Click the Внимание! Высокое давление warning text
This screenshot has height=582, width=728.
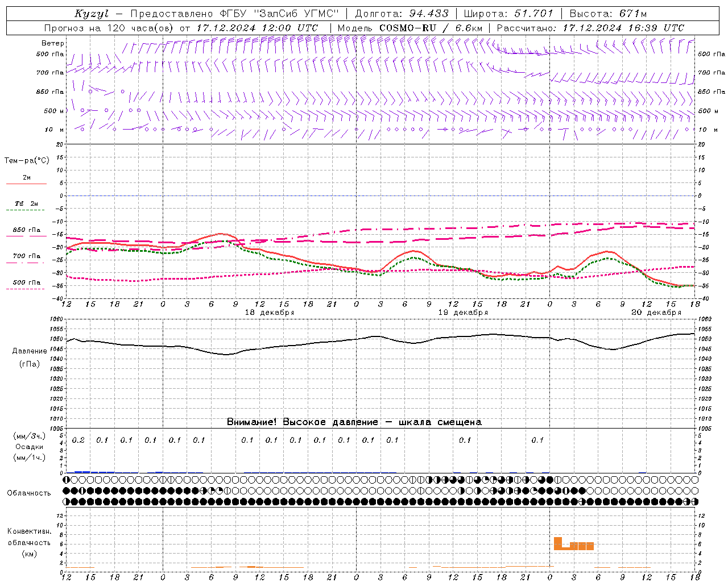[354, 422]
